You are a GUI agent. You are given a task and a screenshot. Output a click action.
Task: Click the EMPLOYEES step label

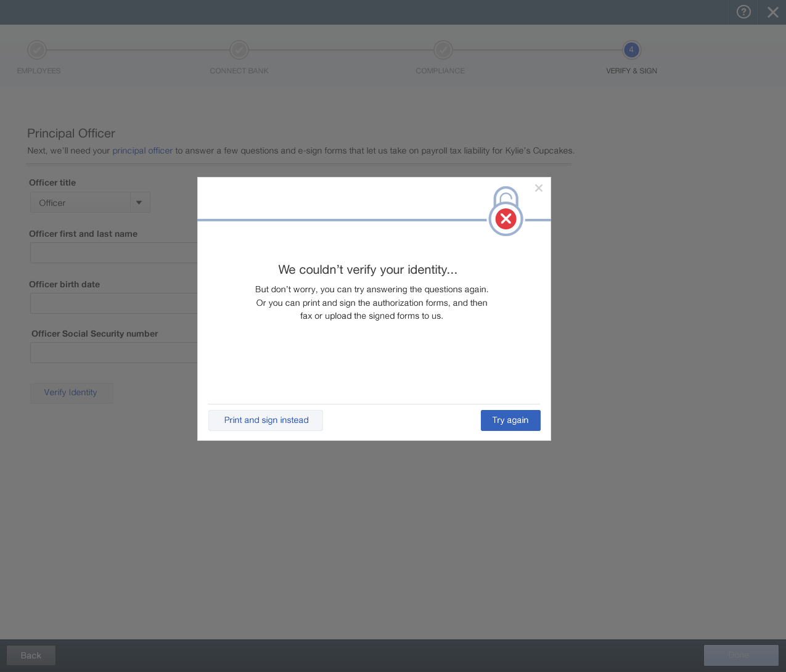pos(39,71)
